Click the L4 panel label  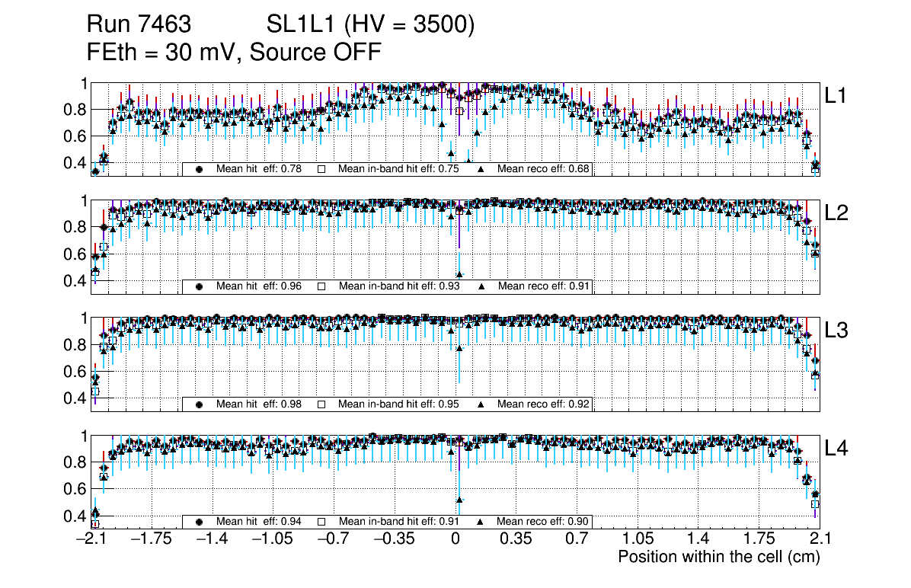[x=836, y=449]
